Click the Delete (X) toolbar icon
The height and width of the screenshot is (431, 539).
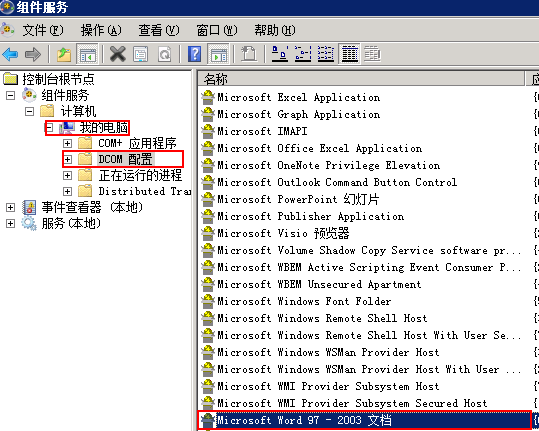coord(118,54)
